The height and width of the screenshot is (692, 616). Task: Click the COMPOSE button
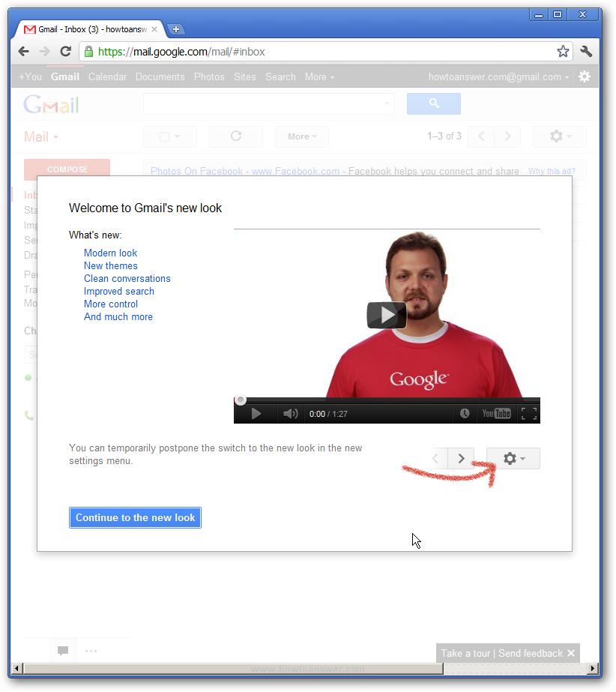(x=67, y=169)
